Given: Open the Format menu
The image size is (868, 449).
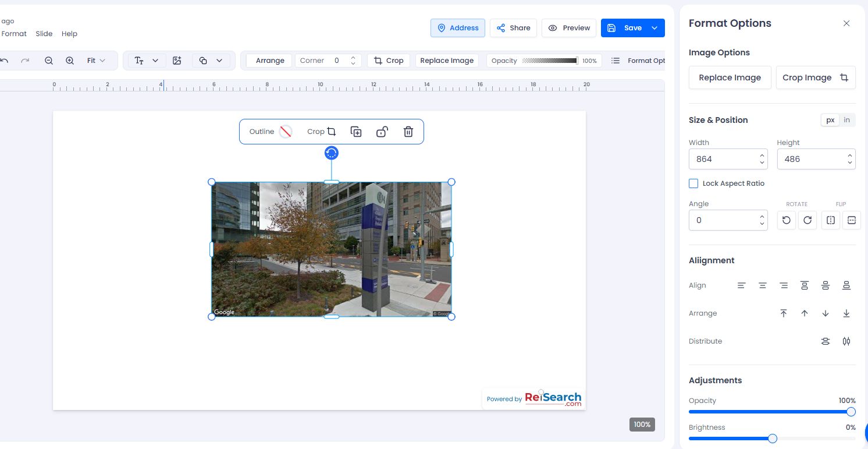Looking at the screenshot, I should [14, 34].
